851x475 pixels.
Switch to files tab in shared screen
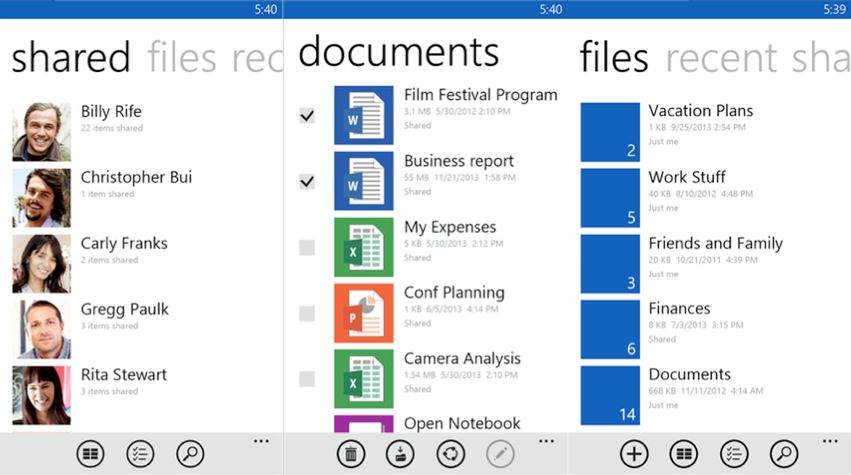(182, 57)
